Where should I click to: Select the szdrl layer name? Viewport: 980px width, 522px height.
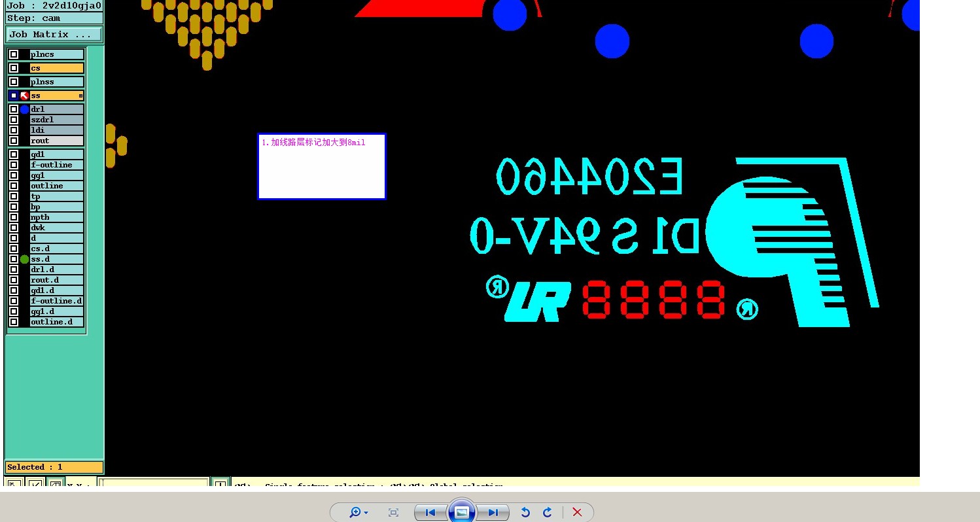coord(57,120)
